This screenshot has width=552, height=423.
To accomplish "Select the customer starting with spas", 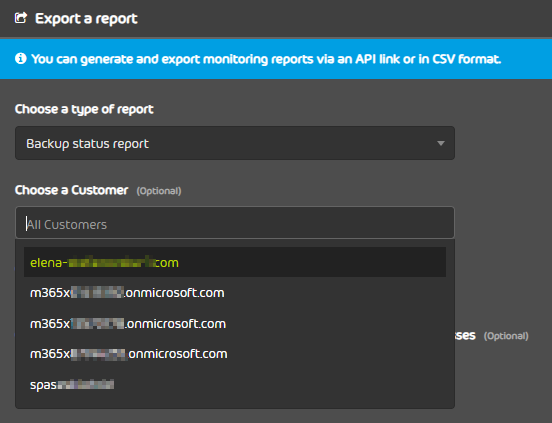I will (x=235, y=384).
